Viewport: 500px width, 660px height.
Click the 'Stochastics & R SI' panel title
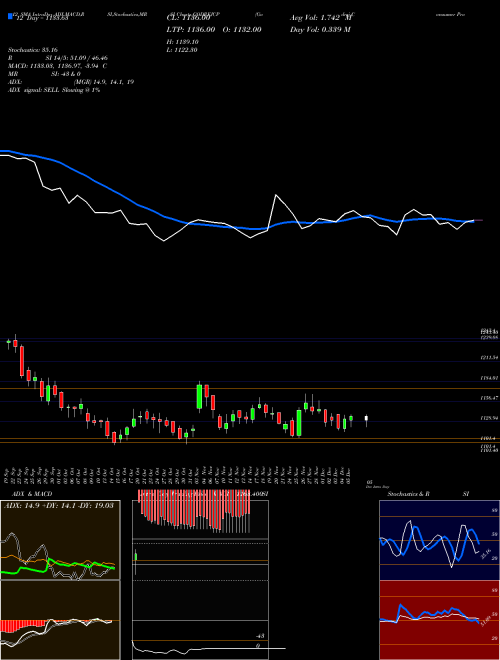428,494
